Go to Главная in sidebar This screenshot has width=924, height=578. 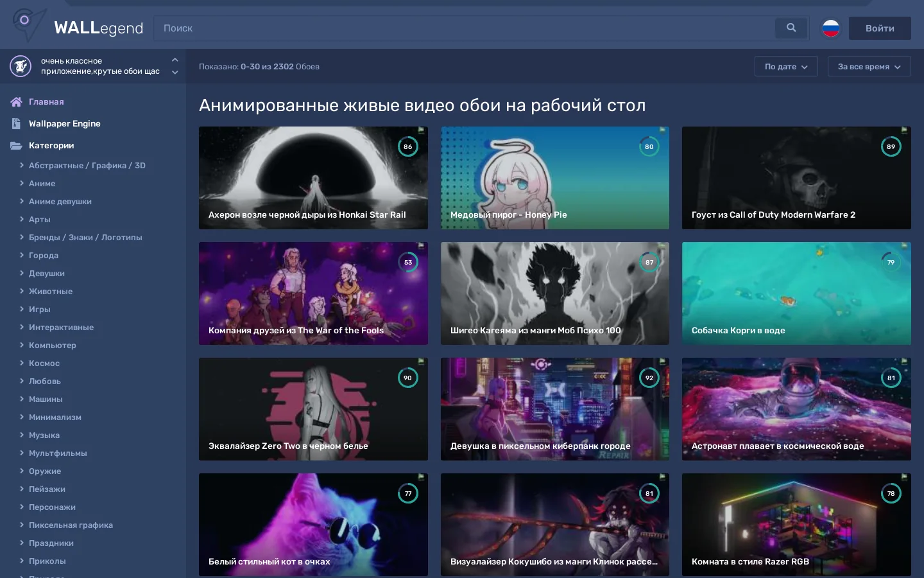click(46, 101)
